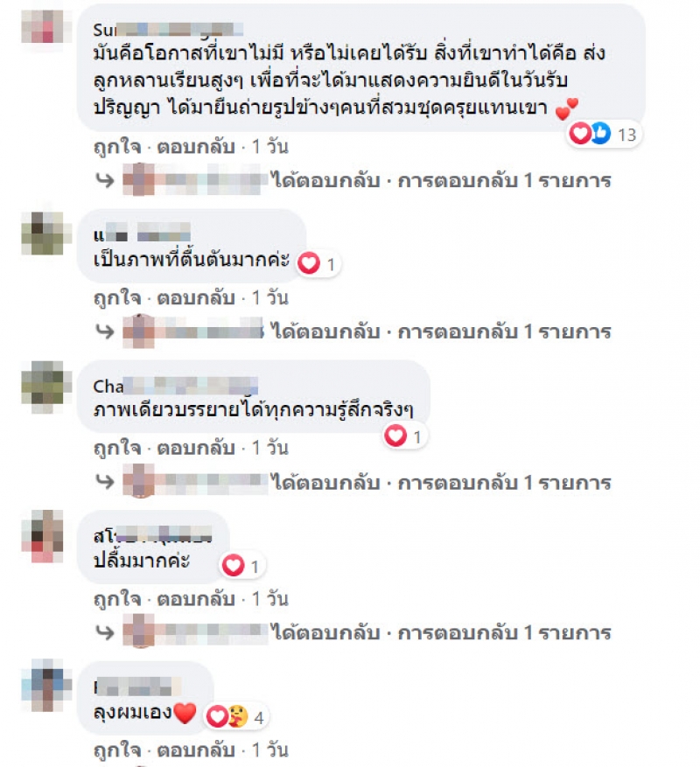Open the commenter name starting with Cha
This screenshot has width=700, height=767.
point(175,386)
